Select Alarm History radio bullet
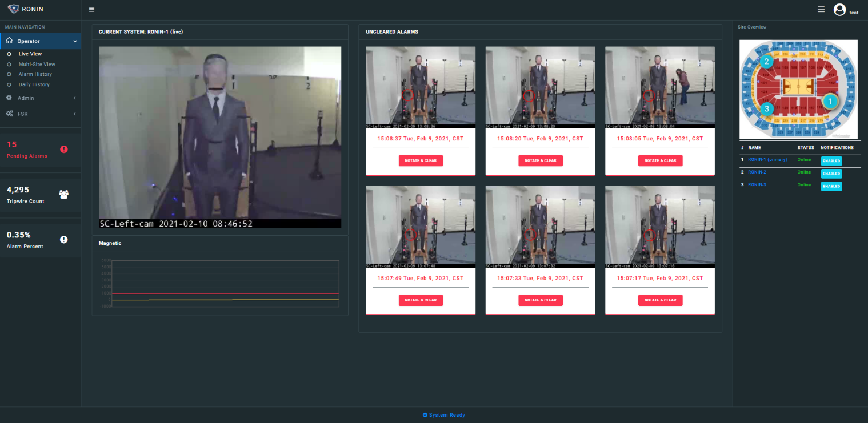Image resolution: width=868 pixels, height=423 pixels. pos(9,74)
